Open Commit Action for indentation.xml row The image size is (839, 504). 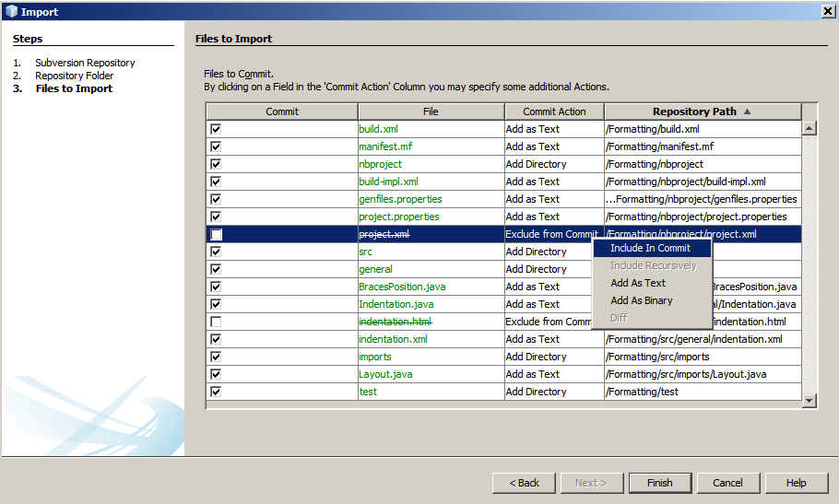553,339
